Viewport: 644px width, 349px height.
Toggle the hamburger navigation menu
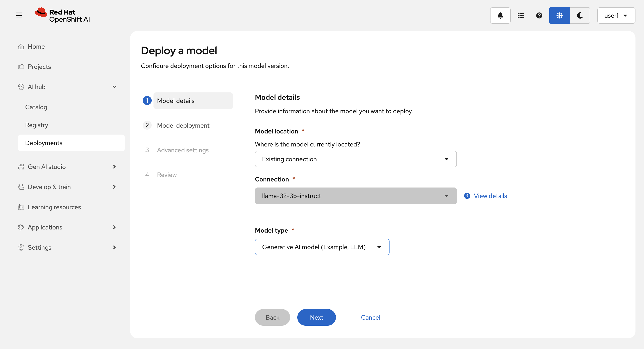(19, 15)
